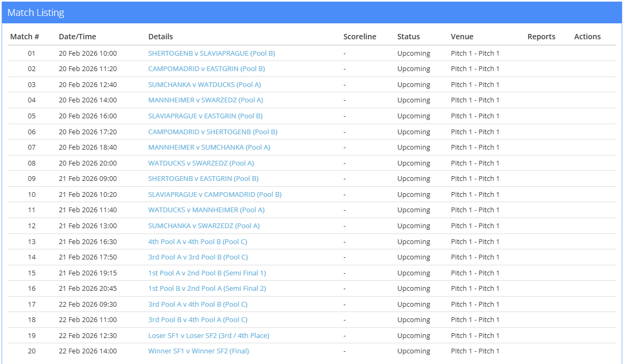Image resolution: width=626 pixels, height=364 pixels.
Task: Open the 3rd / 4th Place match
Action: coord(208,335)
